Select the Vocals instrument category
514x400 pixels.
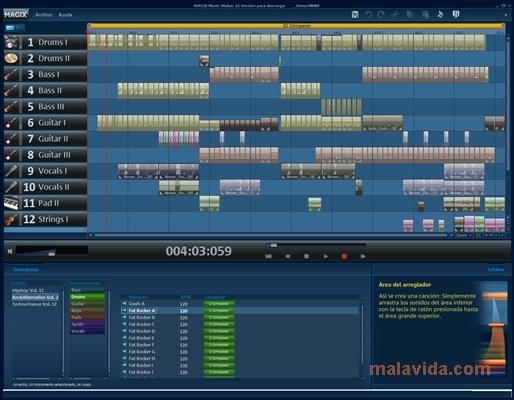tap(87, 331)
